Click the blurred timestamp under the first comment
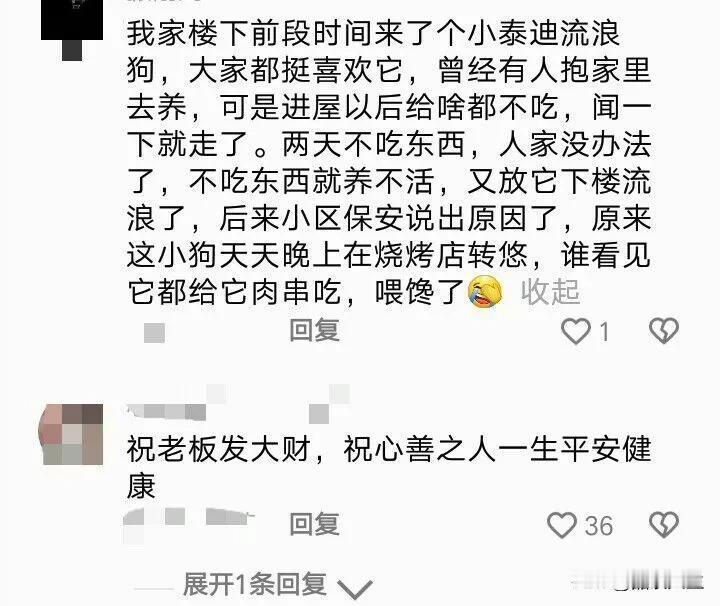 (x=154, y=333)
